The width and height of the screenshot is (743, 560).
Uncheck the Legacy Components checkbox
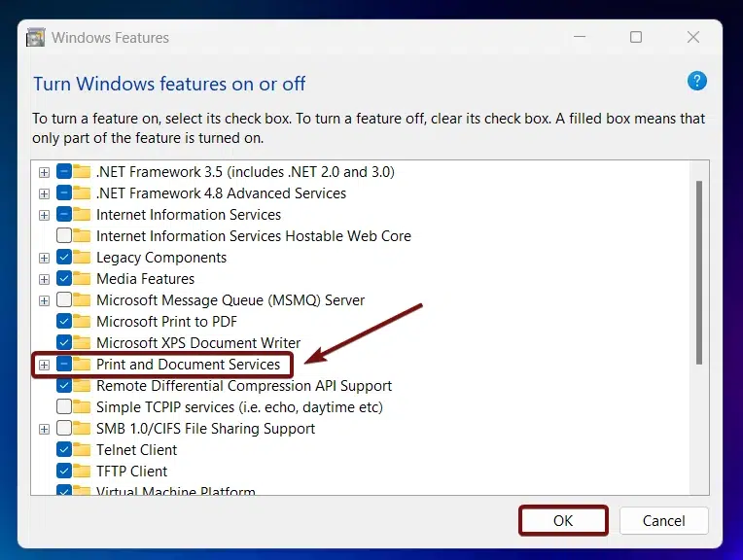pos(64,258)
